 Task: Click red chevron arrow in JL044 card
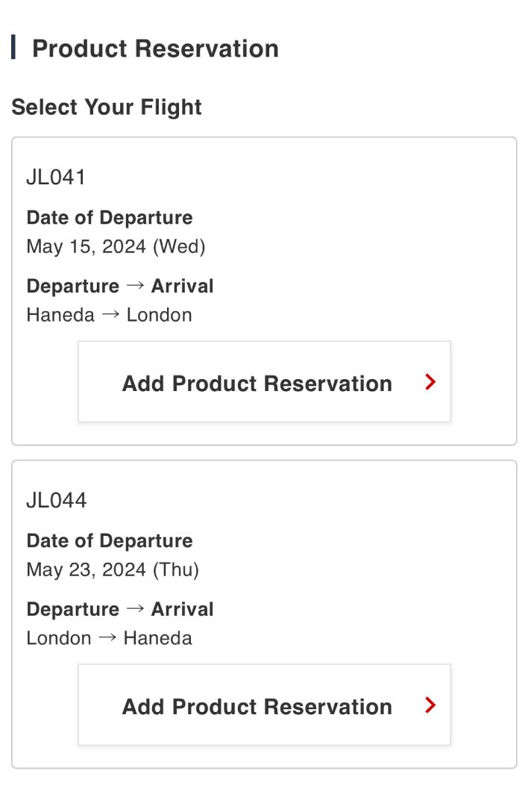point(430,705)
